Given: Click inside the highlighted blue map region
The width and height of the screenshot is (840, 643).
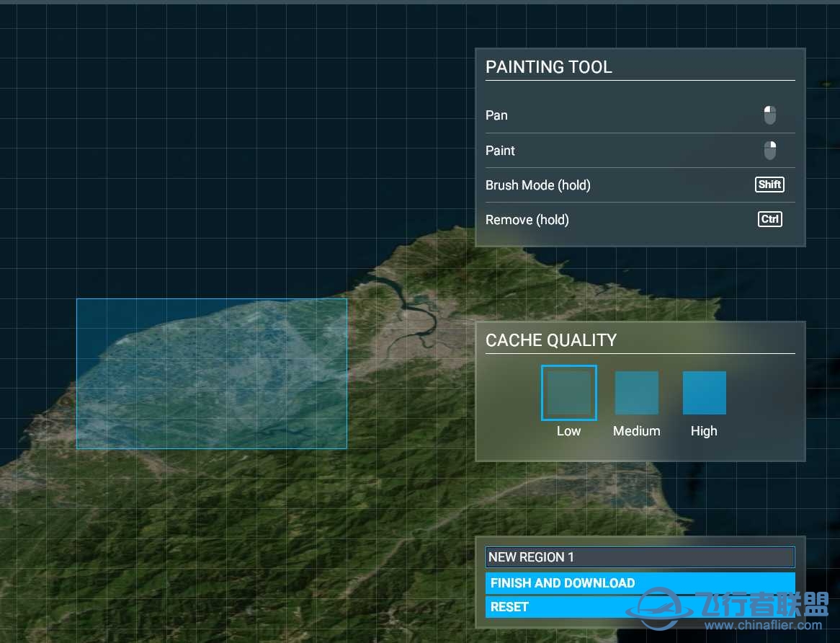Looking at the screenshot, I should (x=211, y=373).
